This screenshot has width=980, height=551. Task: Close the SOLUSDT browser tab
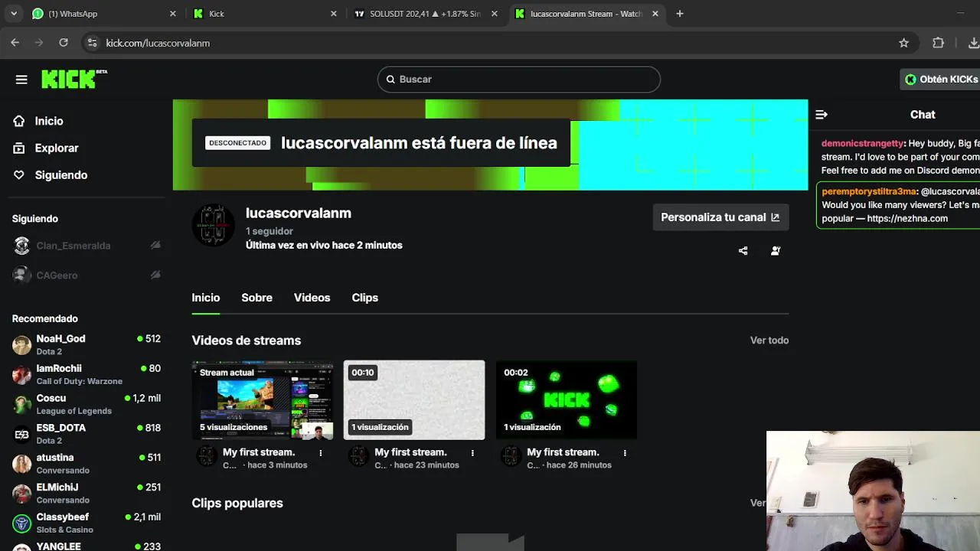click(494, 14)
